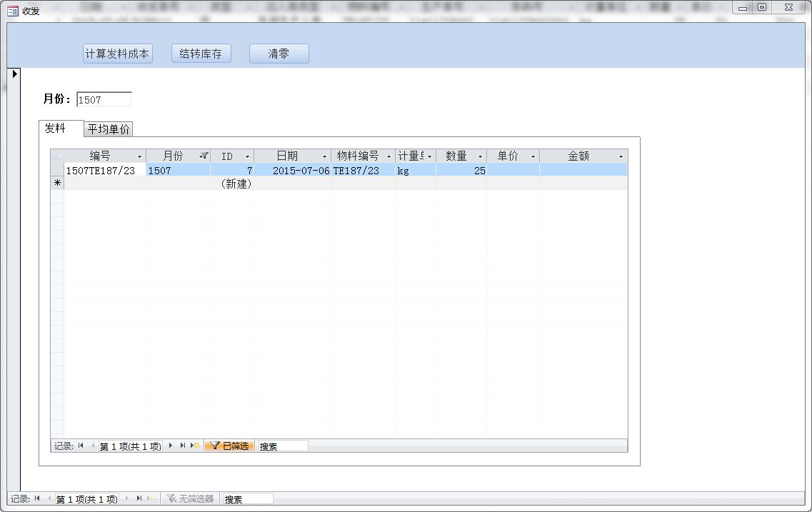The image size is (812, 512).
Task: Select the main form record selector arrow
Action: [x=14, y=74]
